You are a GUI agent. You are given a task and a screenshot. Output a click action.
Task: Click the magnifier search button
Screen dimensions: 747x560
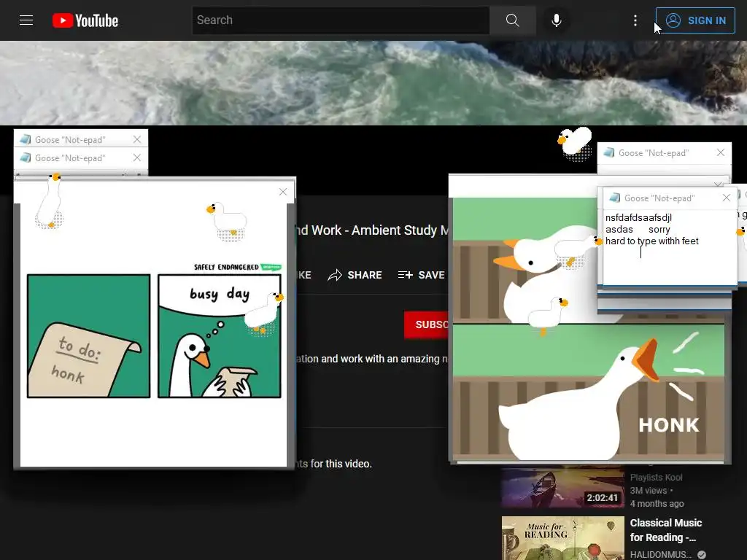513,20
